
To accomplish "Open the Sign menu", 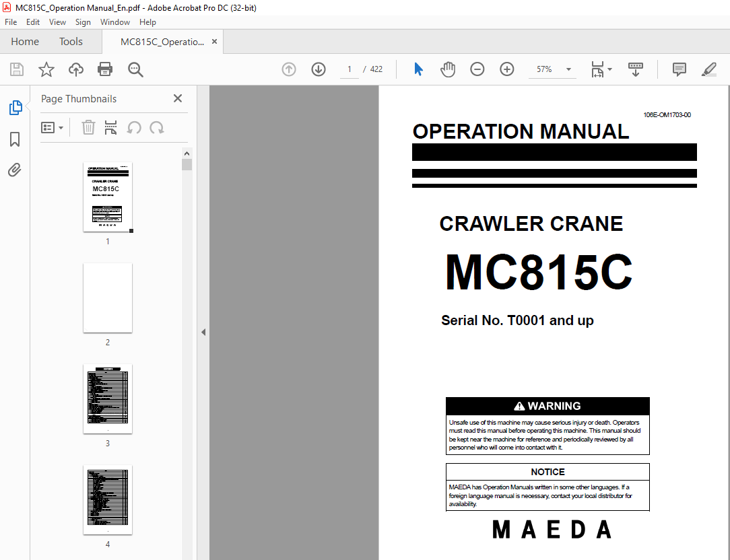I will click(83, 22).
